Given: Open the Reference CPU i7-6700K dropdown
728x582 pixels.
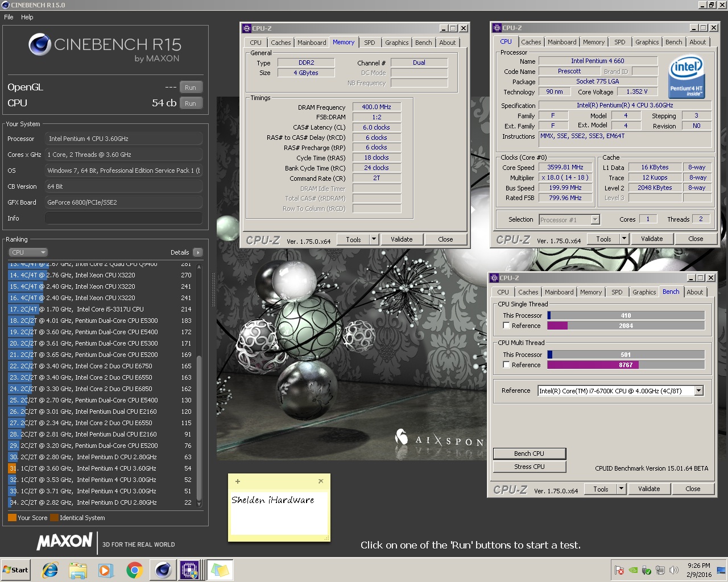Looking at the screenshot, I should pos(621,390).
